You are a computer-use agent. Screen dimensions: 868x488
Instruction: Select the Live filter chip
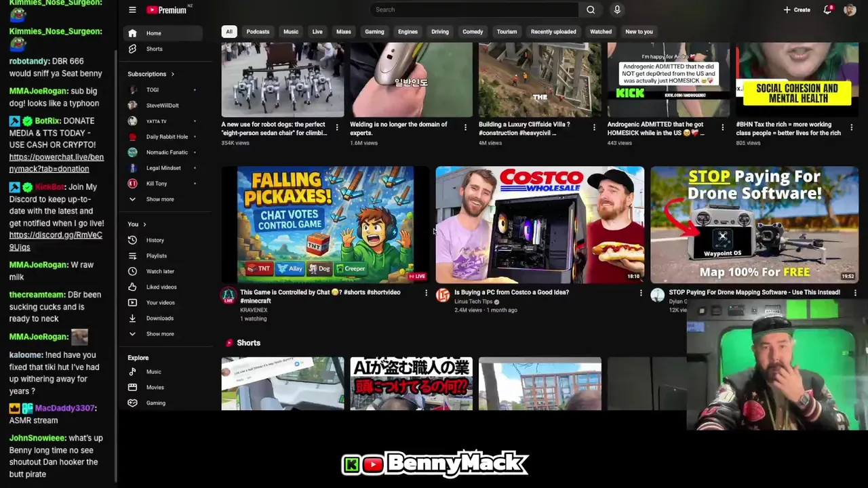[317, 32]
